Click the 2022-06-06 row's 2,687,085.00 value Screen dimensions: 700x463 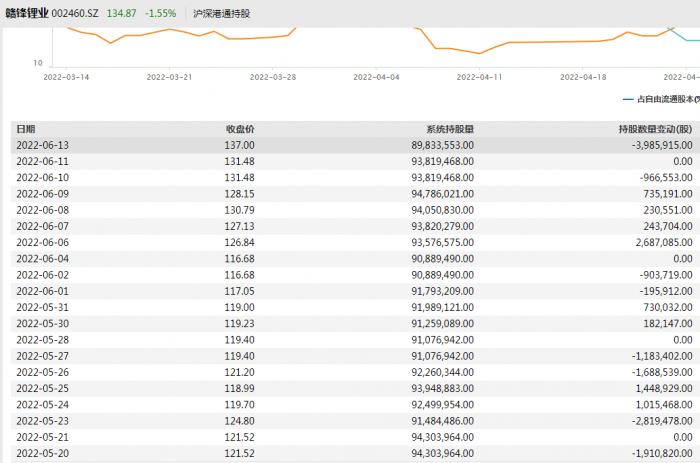657,241
